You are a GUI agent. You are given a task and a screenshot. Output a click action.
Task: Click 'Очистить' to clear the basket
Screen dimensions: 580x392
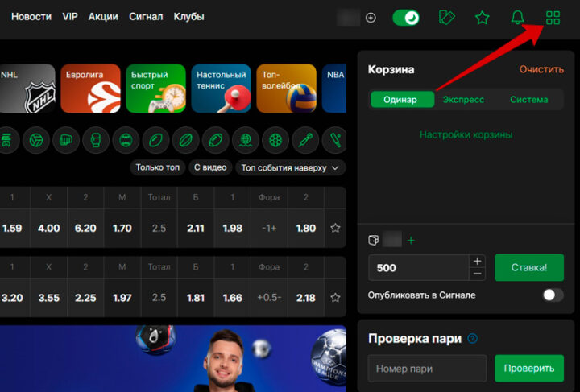(x=541, y=69)
